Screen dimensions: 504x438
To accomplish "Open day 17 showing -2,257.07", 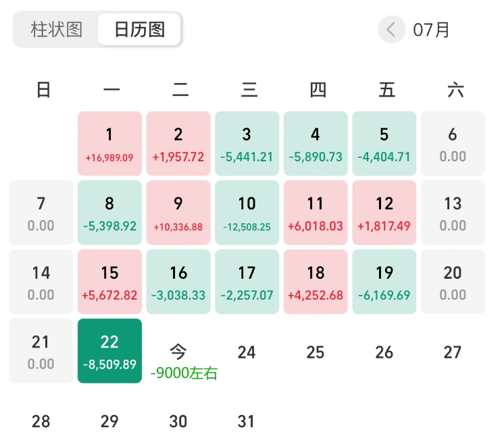I will click(x=247, y=281).
